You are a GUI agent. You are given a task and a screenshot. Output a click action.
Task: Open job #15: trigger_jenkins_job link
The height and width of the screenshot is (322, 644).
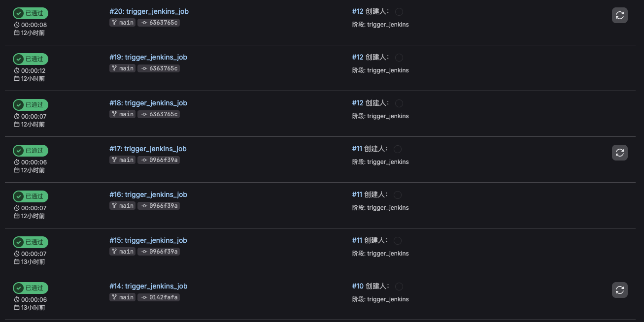148,240
